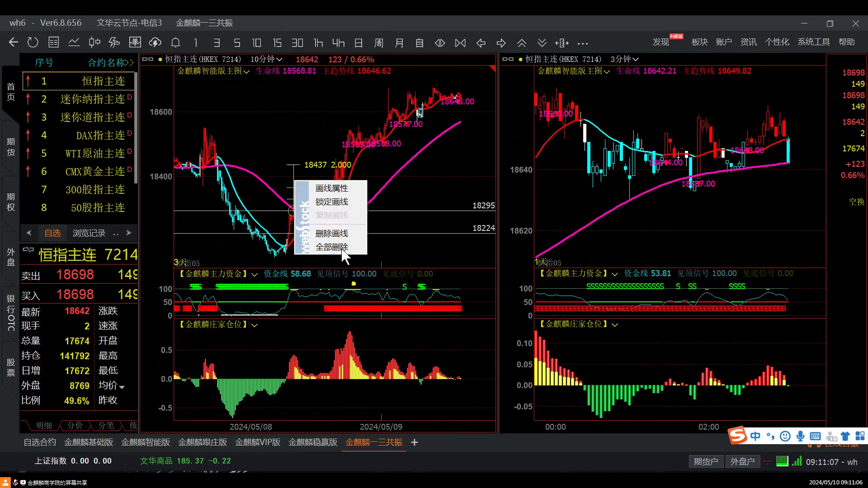Open the more options ellipsis icon
Screen dimensions: 868x488
583,43
